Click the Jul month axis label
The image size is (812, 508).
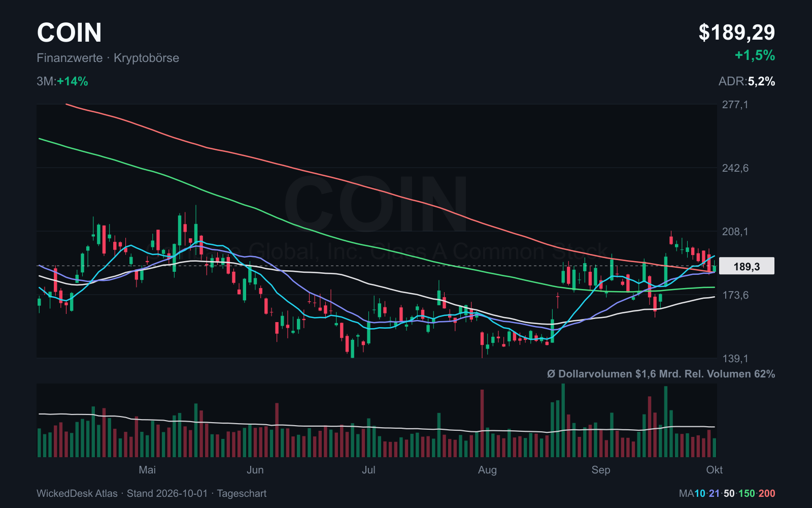click(x=368, y=470)
